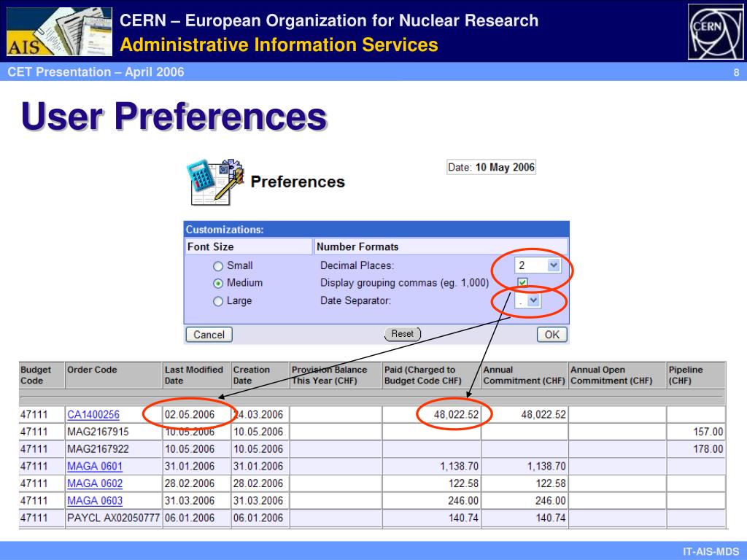This screenshot has width=747, height=560.
Task: Click paid amount 48,022.52
Action: (x=456, y=415)
